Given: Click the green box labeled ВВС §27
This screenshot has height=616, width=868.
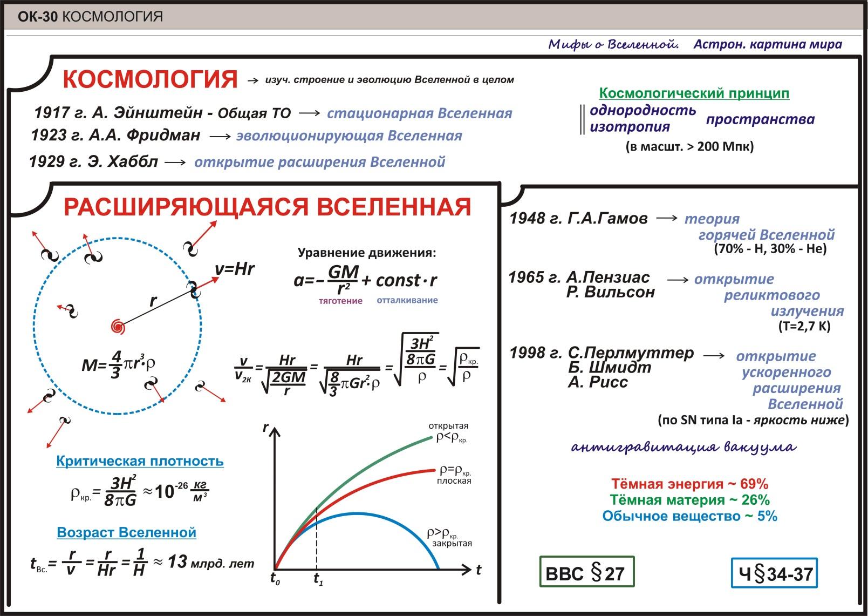Looking at the screenshot, I should click(587, 572).
